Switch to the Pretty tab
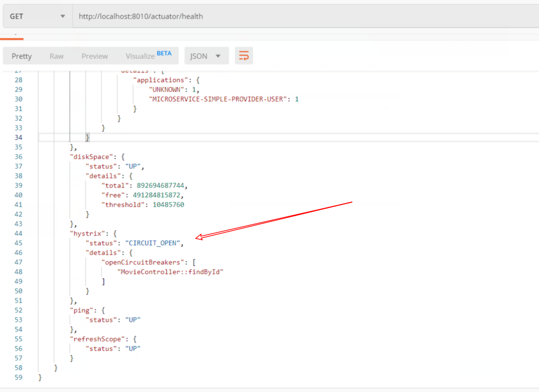Screen dimensions: 539x392 22,56
